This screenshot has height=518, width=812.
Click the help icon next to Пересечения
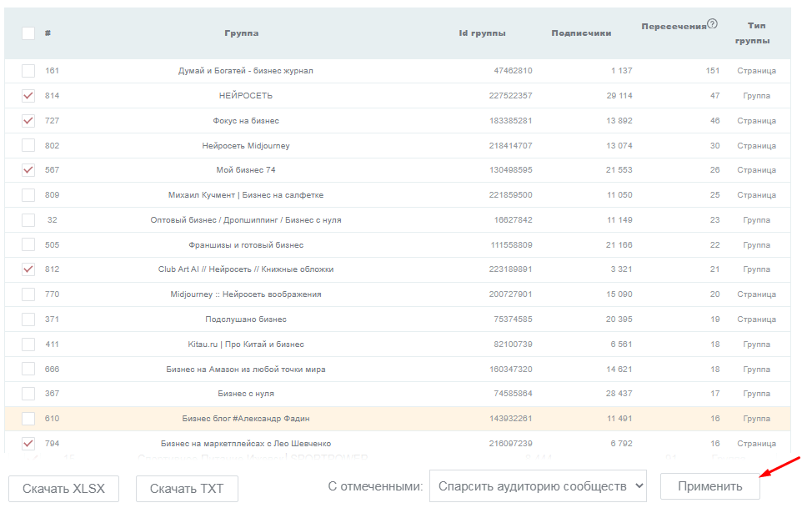pyautogui.click(x=712, y=24)
